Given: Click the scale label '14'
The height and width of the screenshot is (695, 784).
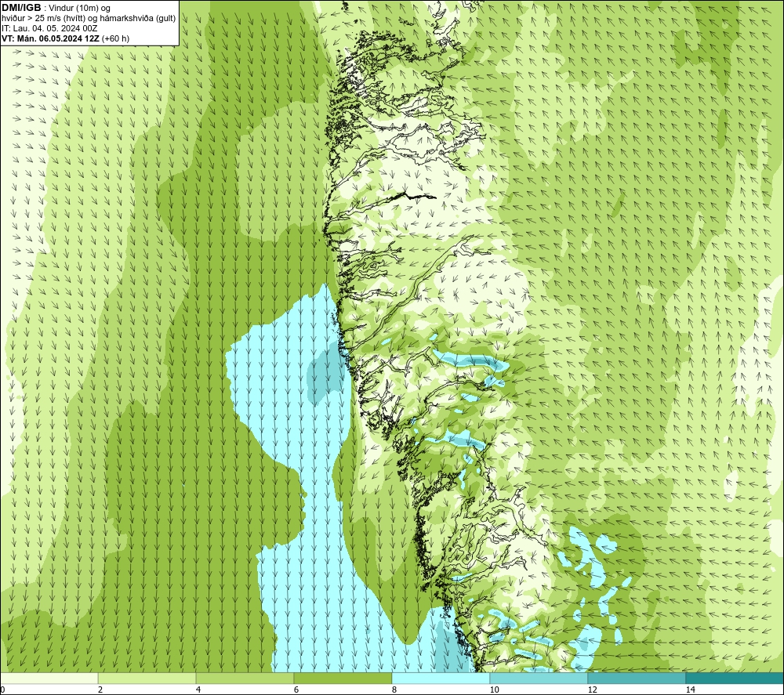Looking at the screenshot, I should click(x=690, y=690).
